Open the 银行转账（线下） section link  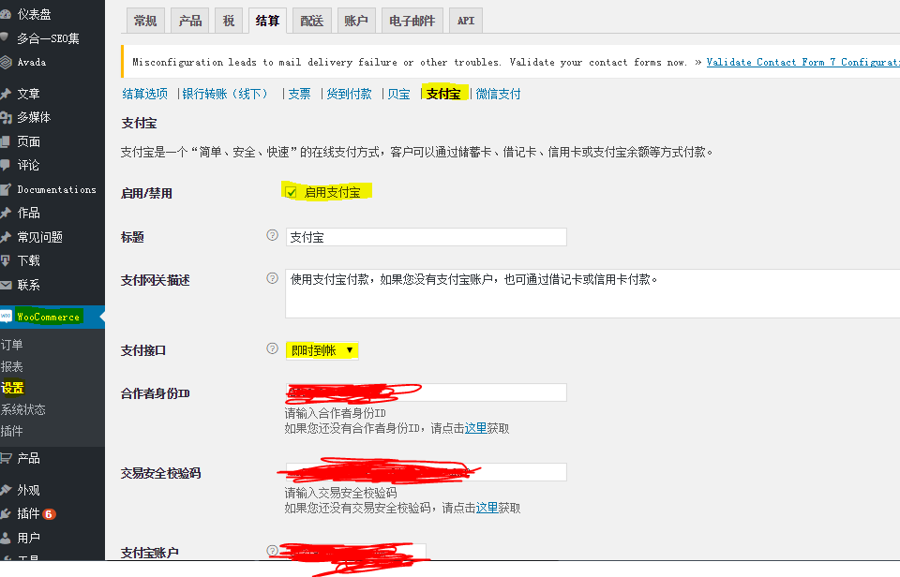[225, 94]
